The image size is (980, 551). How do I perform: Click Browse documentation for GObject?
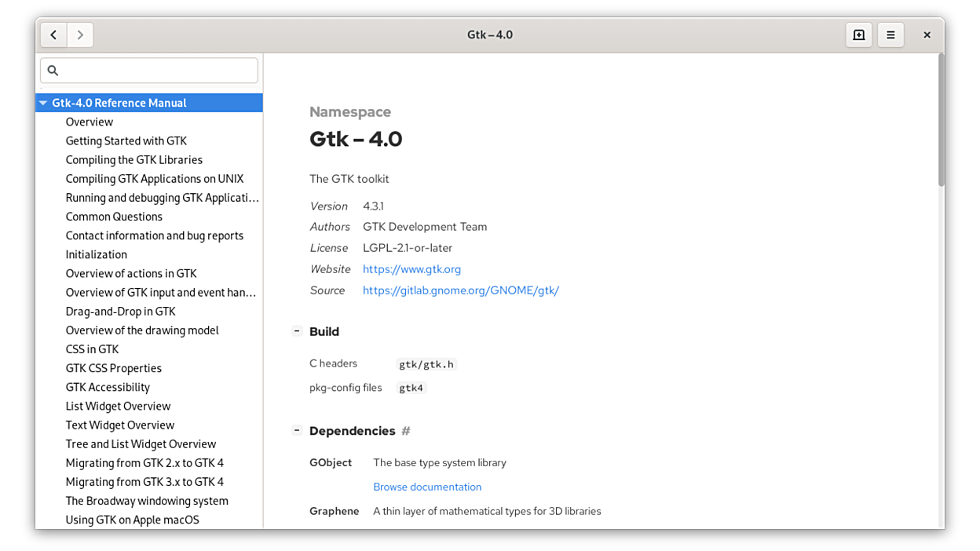pos(427,487)
